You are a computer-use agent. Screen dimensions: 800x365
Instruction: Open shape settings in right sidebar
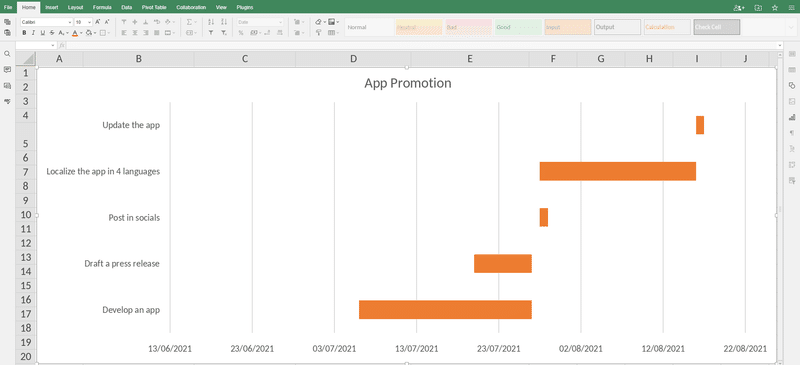792,85
